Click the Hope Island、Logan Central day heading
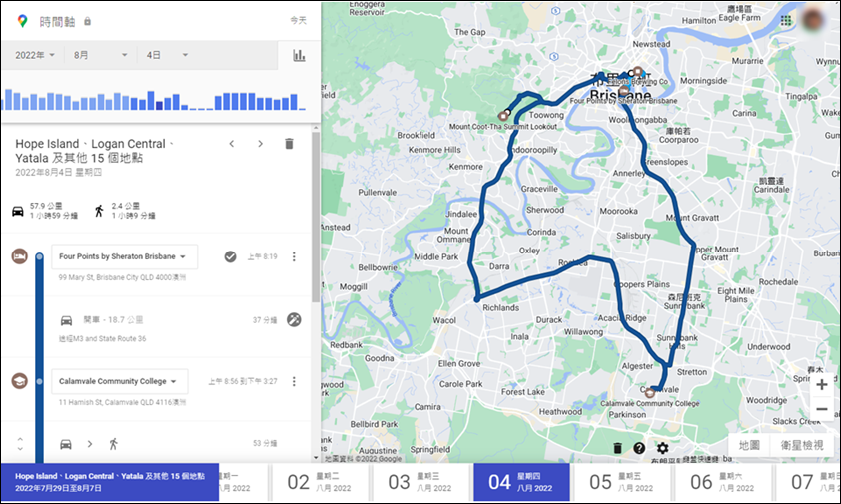 click(x=95, y=151)
